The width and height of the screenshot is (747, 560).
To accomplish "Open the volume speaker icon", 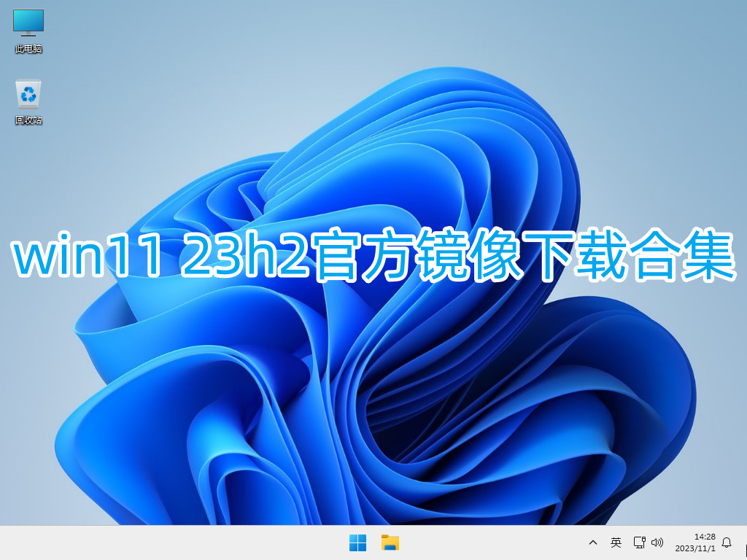I will [657, 542].
